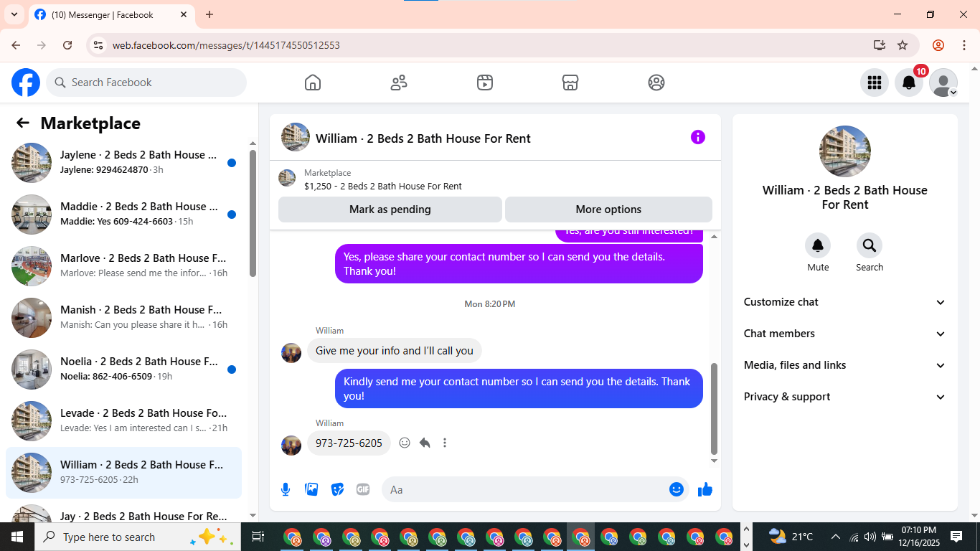
Task: Go back in browser history
Action: (x=16, y=45)
